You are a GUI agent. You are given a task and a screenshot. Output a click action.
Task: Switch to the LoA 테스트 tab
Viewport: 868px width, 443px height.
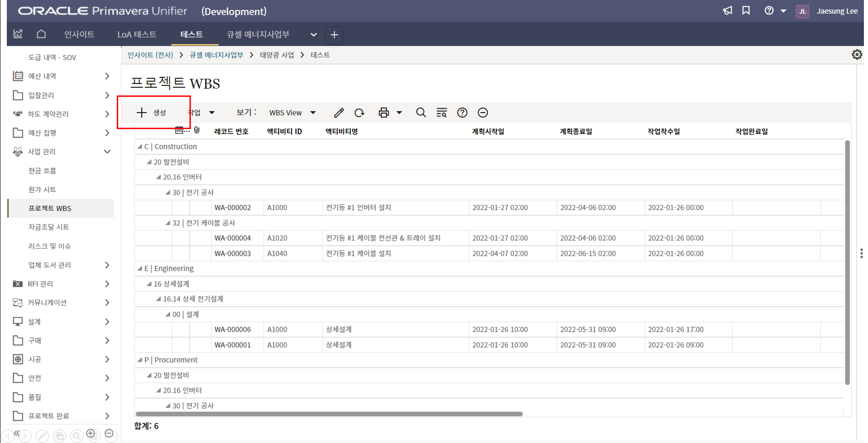136,35
